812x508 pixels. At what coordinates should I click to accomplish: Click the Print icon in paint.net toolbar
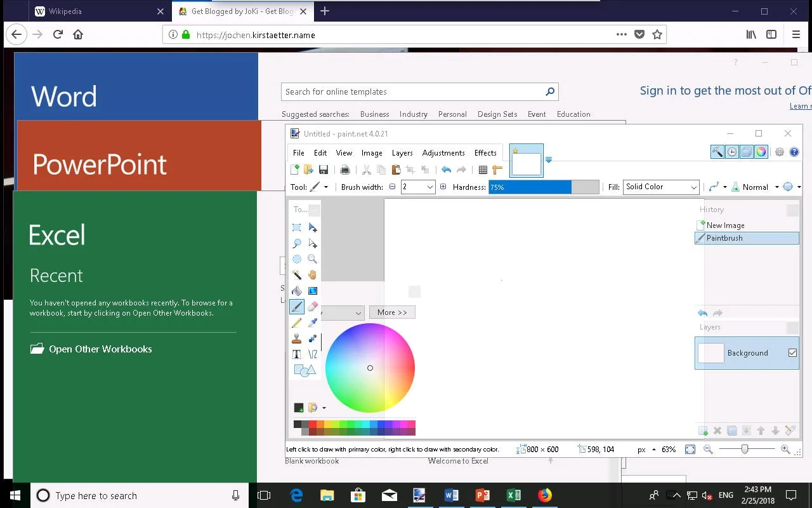(345, 170)
